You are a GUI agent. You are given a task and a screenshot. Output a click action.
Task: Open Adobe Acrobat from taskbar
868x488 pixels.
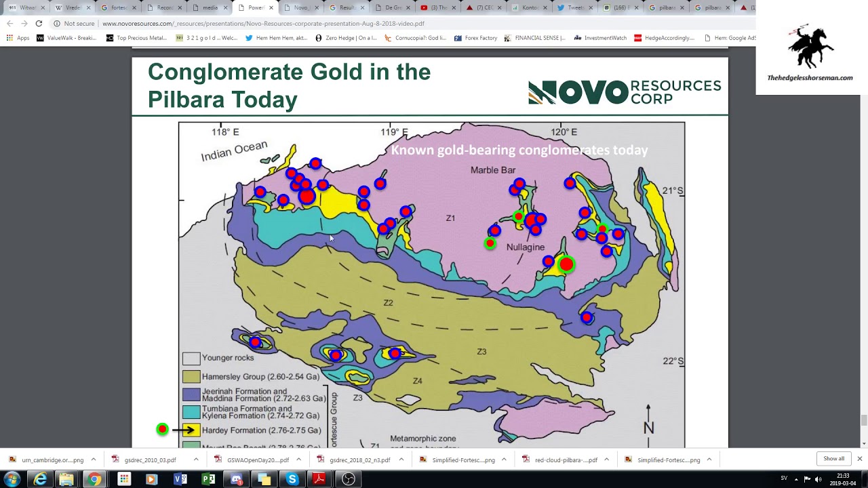point(319,479)
